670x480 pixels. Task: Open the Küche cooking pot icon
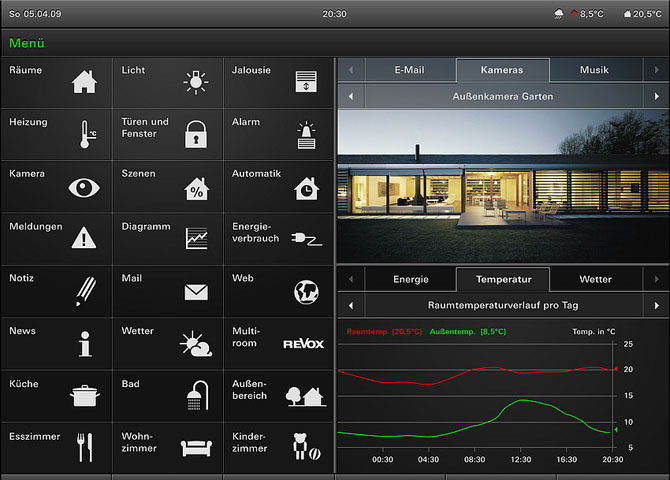tap(85, 396)
